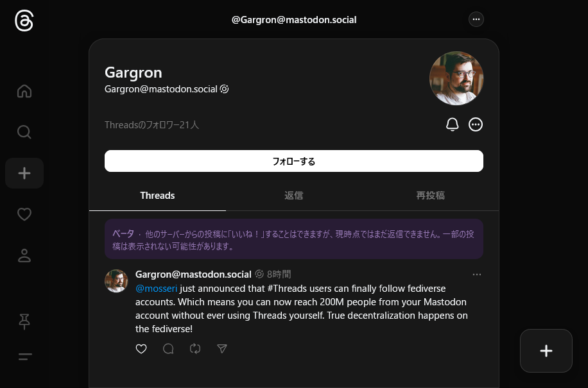Open profile more options circle icon
Viewport: 588px width, 388px height.
[x=476, y=124]
